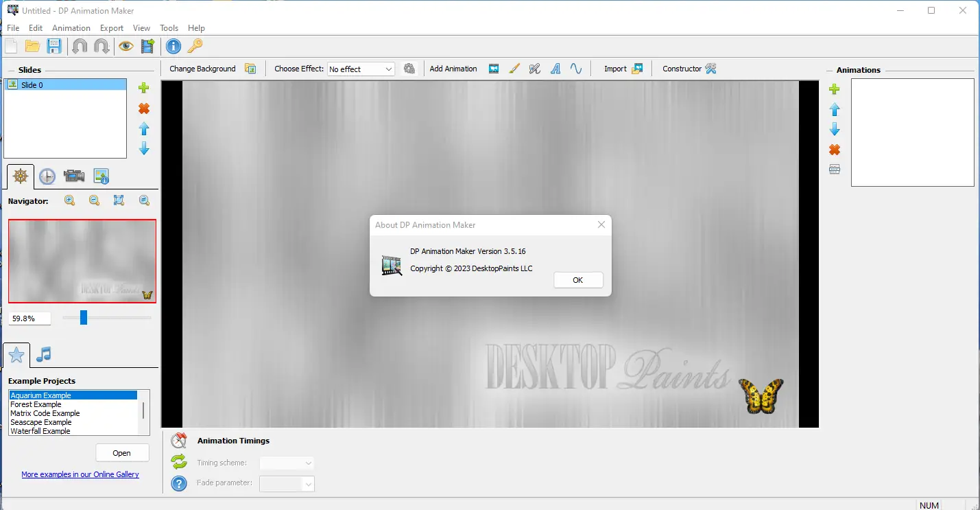980x510 pixels.
Task: Save the project with the floppy disk icon
Action: [54, 46]
